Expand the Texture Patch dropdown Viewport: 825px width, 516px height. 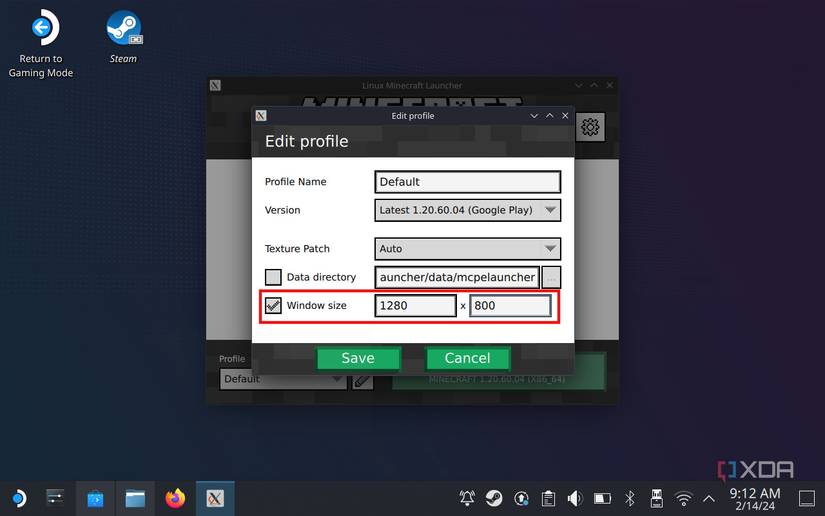(468, 249)
